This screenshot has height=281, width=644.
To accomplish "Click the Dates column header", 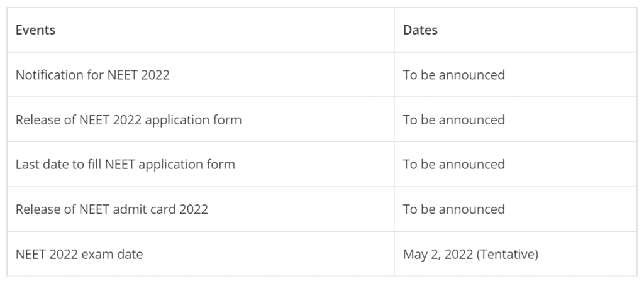I will (x=420, y=30).
